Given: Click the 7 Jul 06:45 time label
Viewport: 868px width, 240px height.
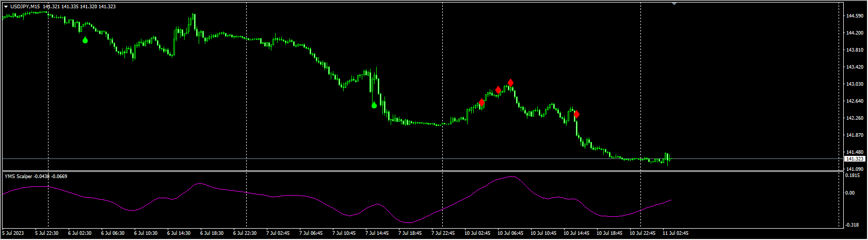Looking at the screenshot, I should (x=311, y=233).
